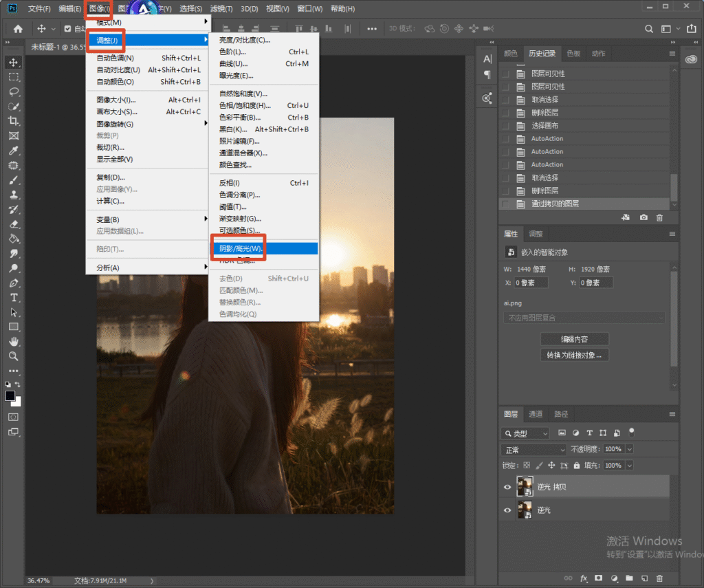Select the 删除图层 history state at bottom
Image resolution: width=704 pixels, height=588 pixels.
click(584, 191)
